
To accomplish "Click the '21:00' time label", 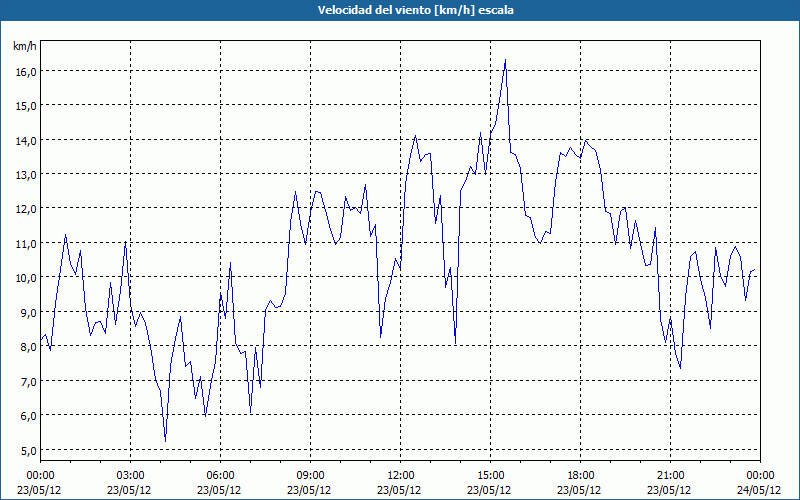I will (670, 476).
